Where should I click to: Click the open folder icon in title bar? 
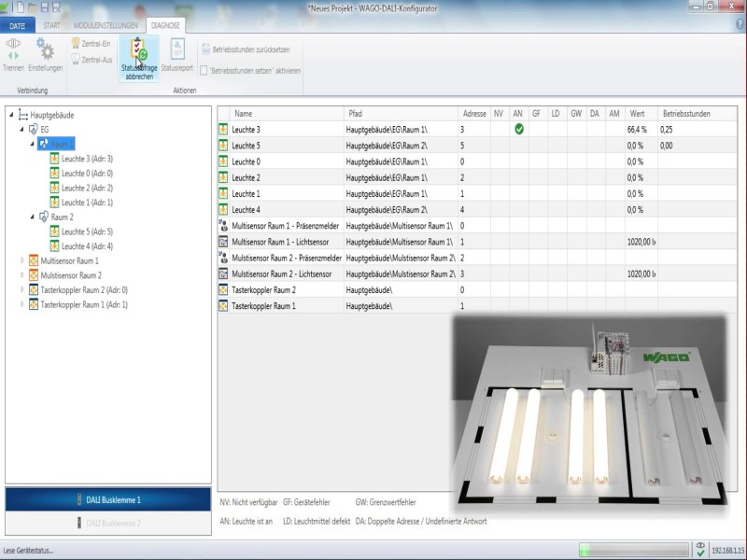click(33, 7)
